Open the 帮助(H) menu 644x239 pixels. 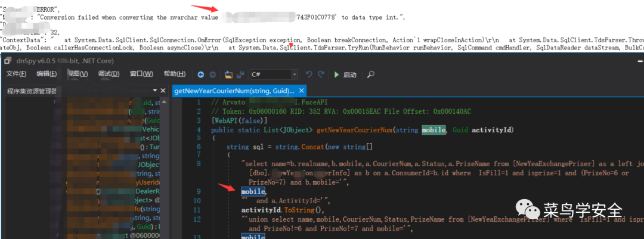[x=175, y=74]
